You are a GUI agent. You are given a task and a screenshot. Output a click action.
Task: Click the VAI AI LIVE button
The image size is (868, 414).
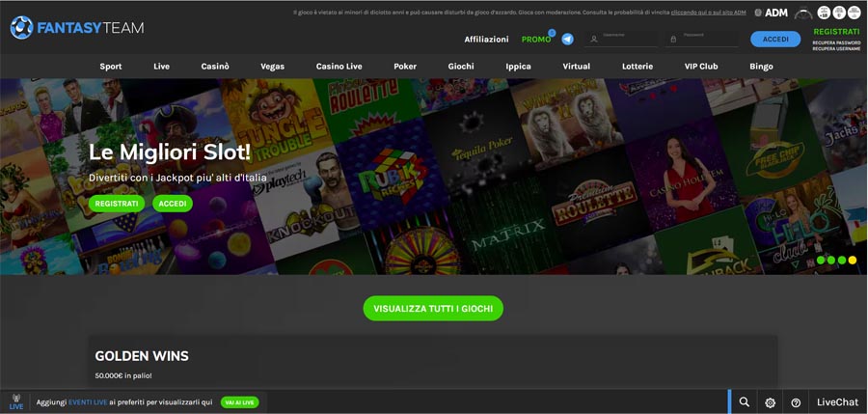(240, 403)
